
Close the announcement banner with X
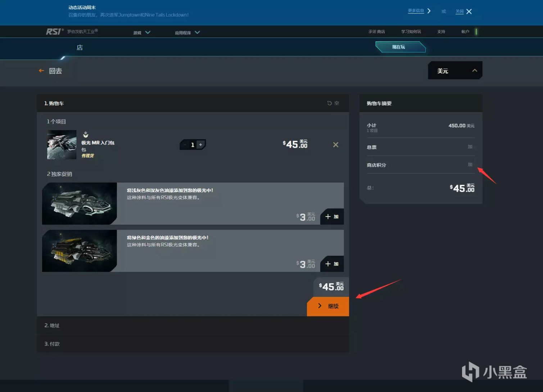[x=469, y=12]
